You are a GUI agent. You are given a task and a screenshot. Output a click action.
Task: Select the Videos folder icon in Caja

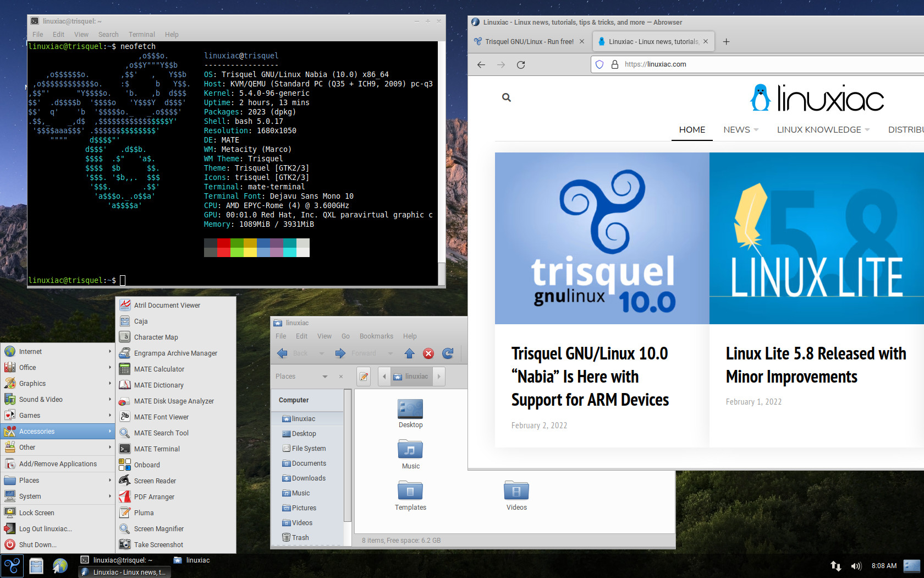click(516, 495)
